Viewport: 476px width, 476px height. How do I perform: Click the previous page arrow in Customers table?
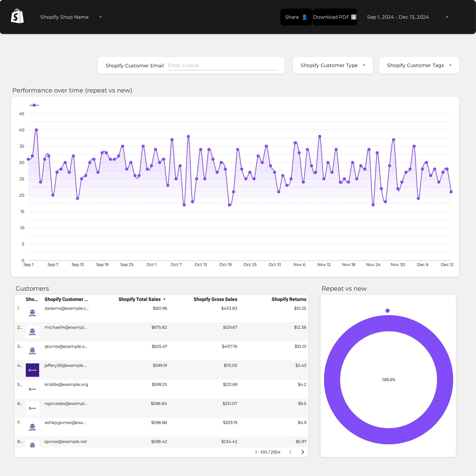pos(290,452)
